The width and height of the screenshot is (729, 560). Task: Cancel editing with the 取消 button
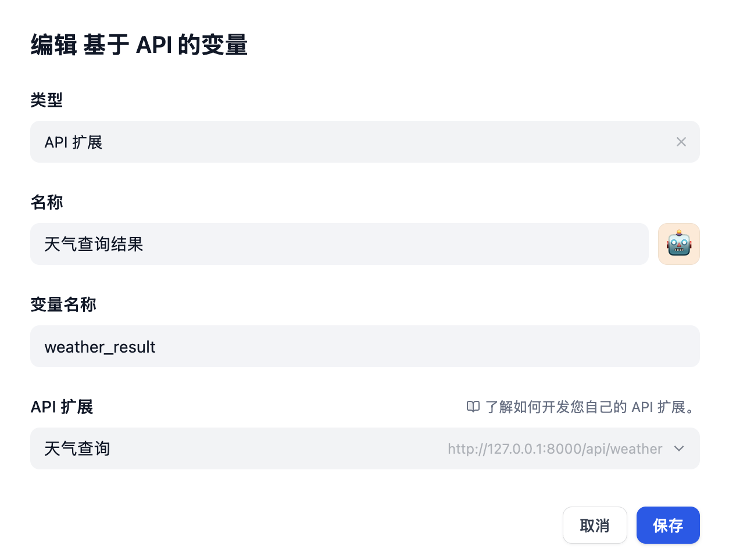[x=595, y=525]
